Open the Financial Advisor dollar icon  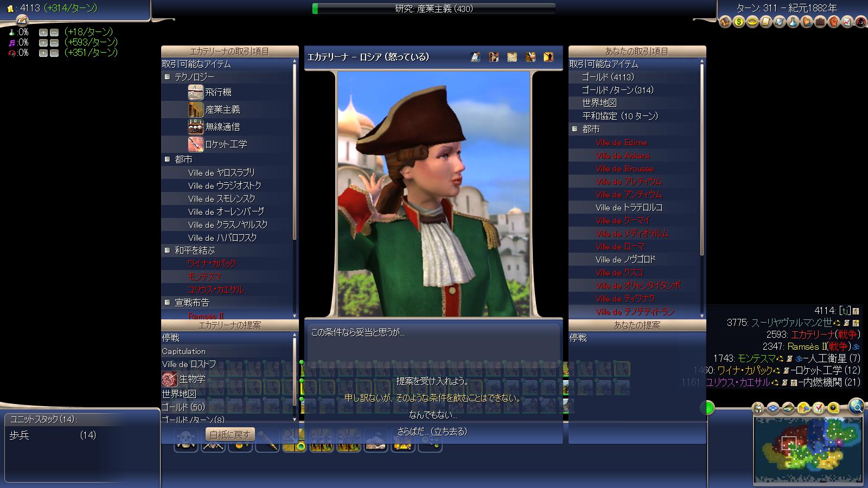pos(738,22)
